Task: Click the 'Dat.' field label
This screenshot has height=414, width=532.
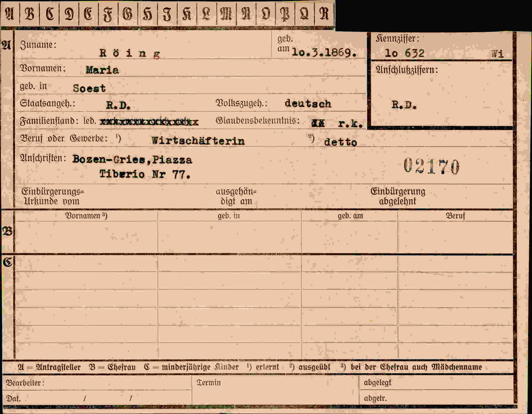Action: [x=13, y=399]
